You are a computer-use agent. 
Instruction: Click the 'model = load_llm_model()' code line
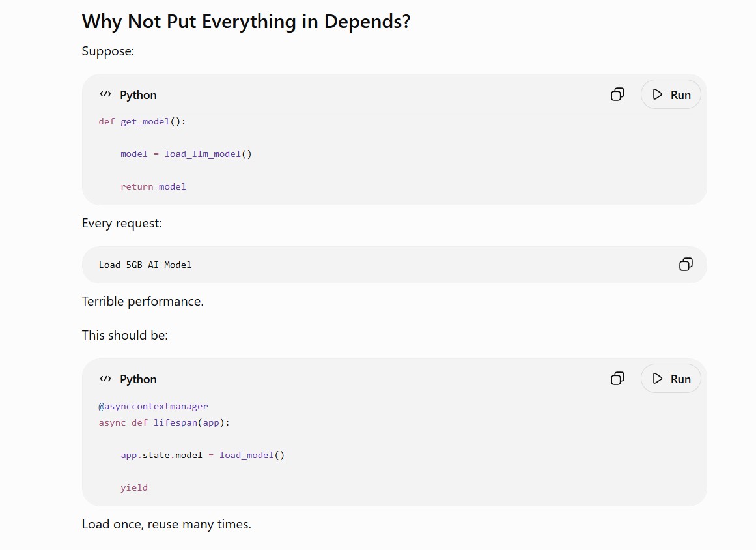(186, 154)
